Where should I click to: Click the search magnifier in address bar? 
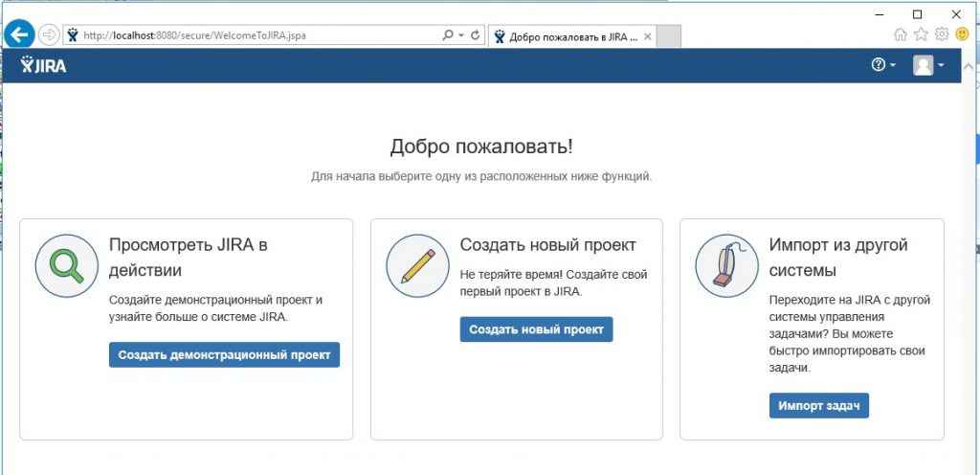448,35
